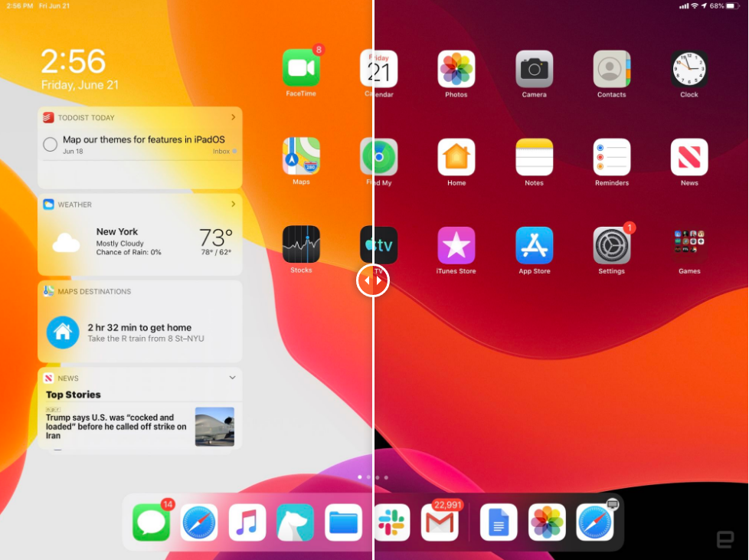Image resolution: width=749 pixels, height=560 pixels.
Task: Tap the "Inbox" label on the Todoist task
Action: pyautogui.click(x=221, y=152)
